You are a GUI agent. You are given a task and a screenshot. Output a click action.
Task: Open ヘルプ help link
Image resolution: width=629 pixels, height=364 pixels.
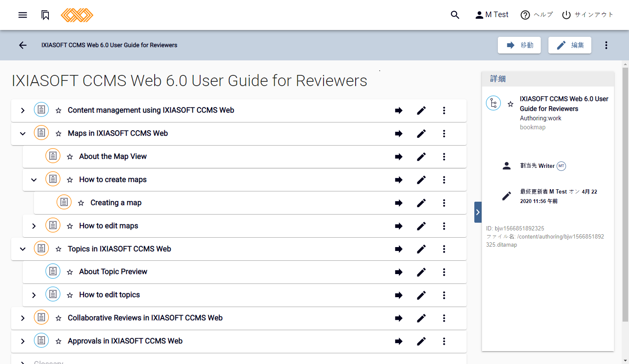[x=536, y=15]
